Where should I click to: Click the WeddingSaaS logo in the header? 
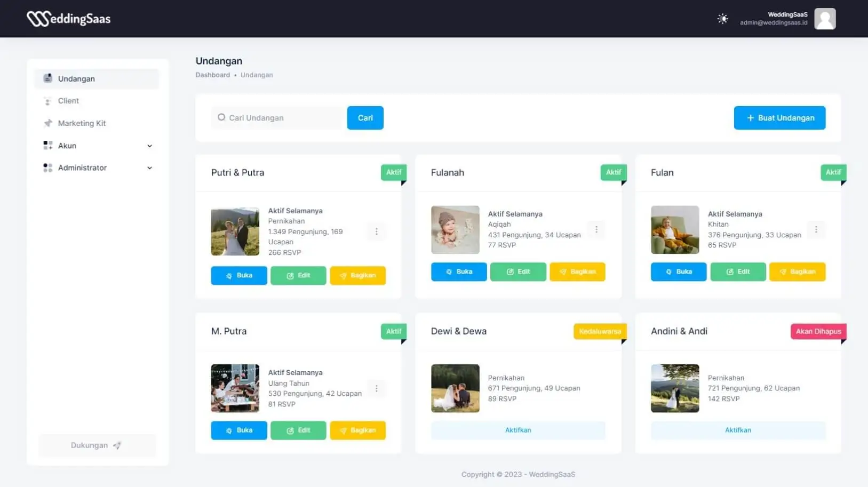[x=68, y=19]
